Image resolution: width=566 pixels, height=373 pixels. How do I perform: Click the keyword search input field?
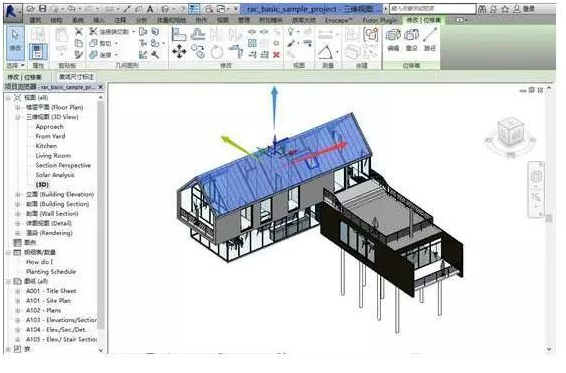point(432,8)
